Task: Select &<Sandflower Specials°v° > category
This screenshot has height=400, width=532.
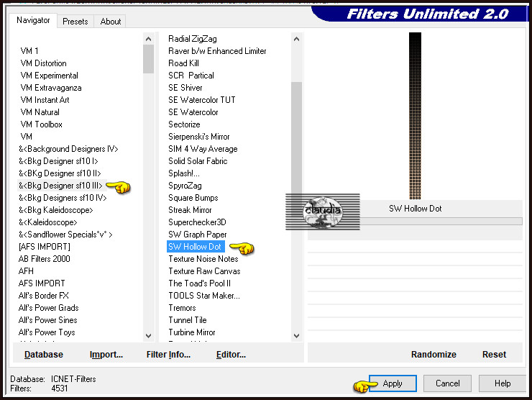Action: click(65, 235)
